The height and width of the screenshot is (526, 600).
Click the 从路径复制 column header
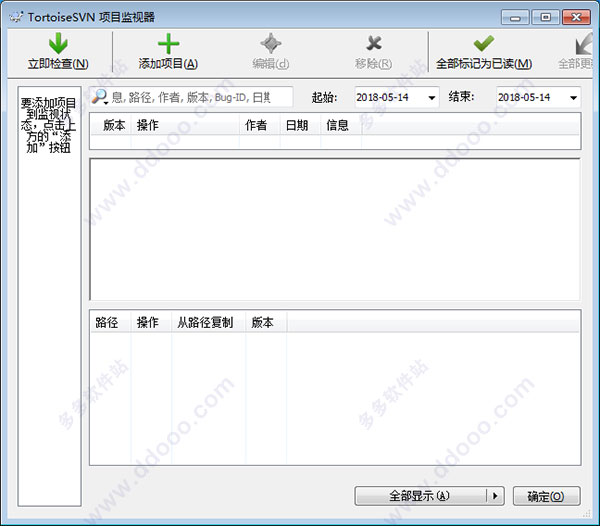tap(209, 322)
